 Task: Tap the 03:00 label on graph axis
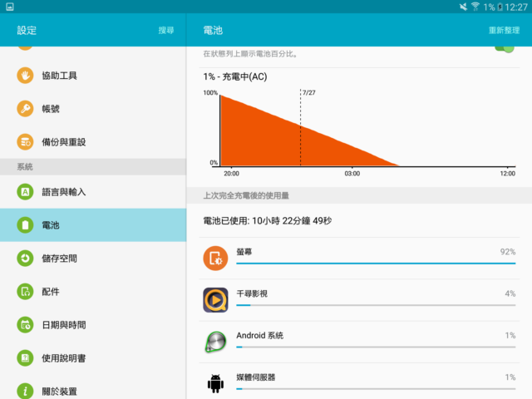(352, 174)
